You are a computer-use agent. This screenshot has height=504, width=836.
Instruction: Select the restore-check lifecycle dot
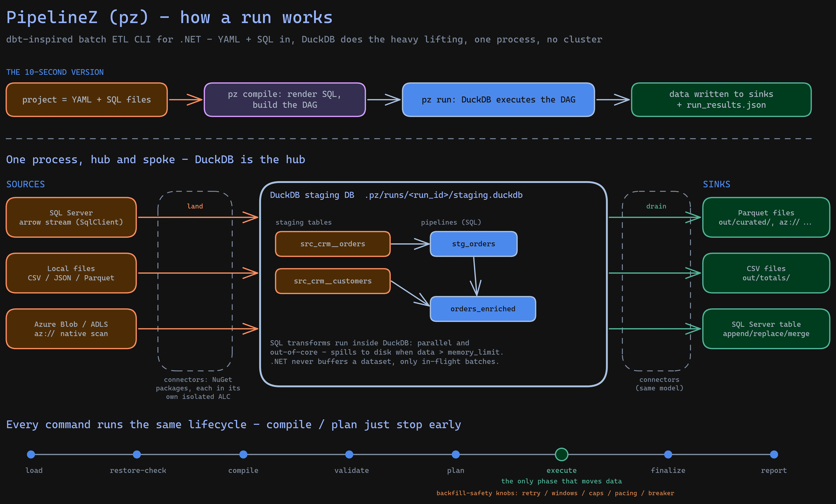(x=137, y=455)
